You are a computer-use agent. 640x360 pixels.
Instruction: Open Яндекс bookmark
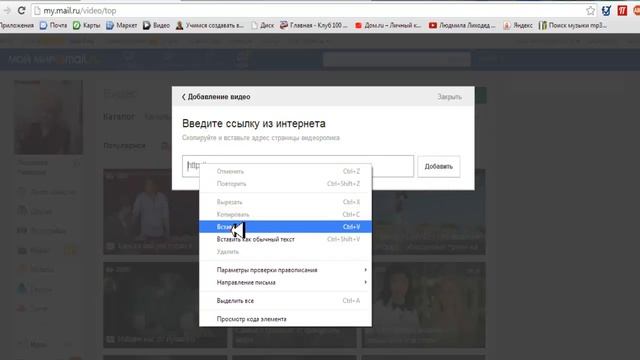coord(518,25)
